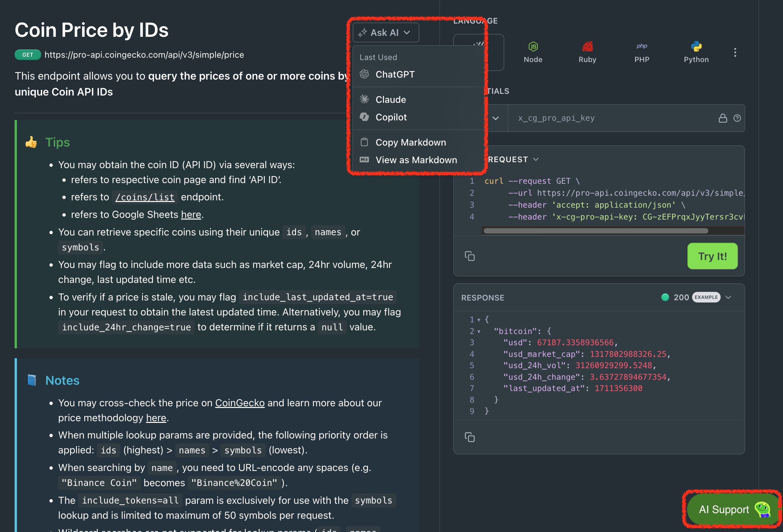Click the ChatGPT logo icon
Image resolution: width=783 pixels, height=532 pixels.
(364, 74)
